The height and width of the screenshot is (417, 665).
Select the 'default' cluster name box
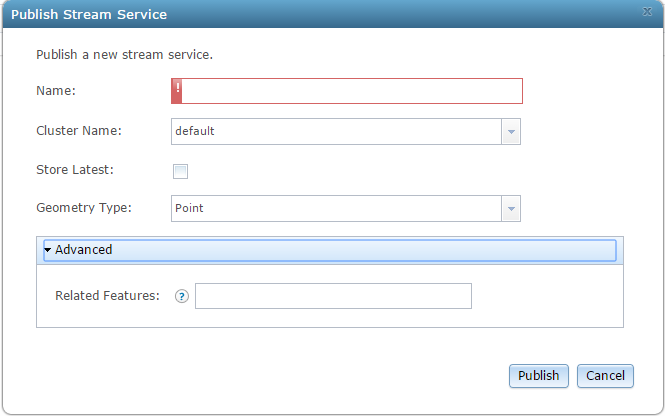336,131
